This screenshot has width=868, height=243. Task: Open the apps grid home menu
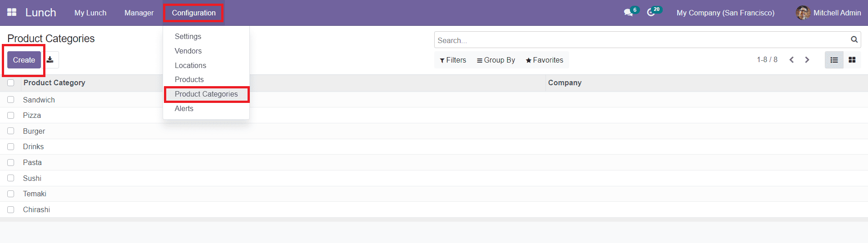(x=12, y=12)
